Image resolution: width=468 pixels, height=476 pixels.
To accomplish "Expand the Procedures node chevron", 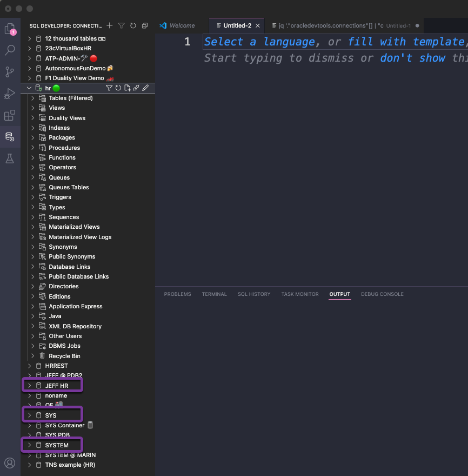I will [x=33, y=148].
